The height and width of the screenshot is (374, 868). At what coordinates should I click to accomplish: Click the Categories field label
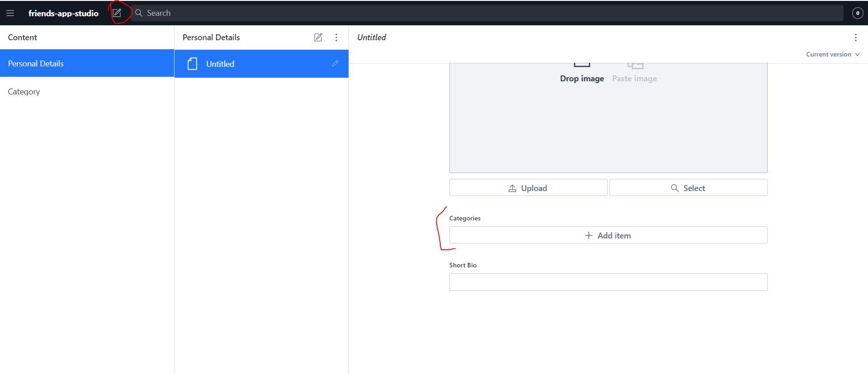tap(465, 218)
